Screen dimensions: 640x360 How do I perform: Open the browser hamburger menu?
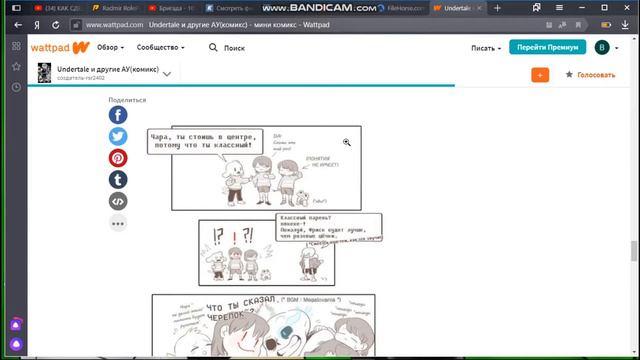pyautogui.click(x=559, y=8)
